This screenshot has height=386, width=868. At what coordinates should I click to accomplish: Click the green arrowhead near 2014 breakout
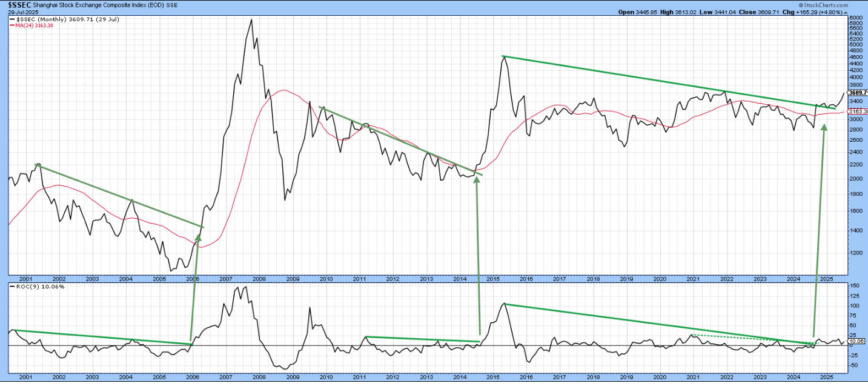(x=475, y=180)
